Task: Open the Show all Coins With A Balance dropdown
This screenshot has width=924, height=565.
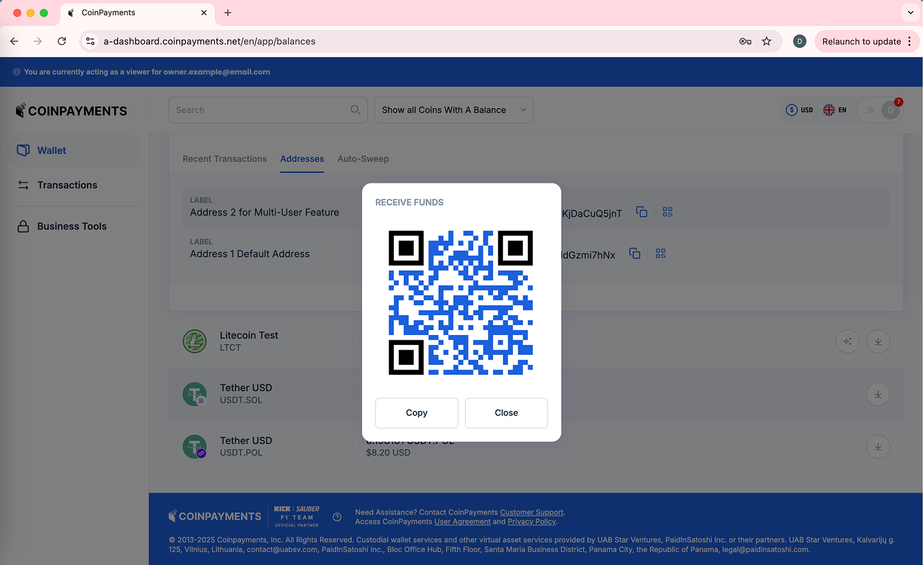Action: point(454,110)
